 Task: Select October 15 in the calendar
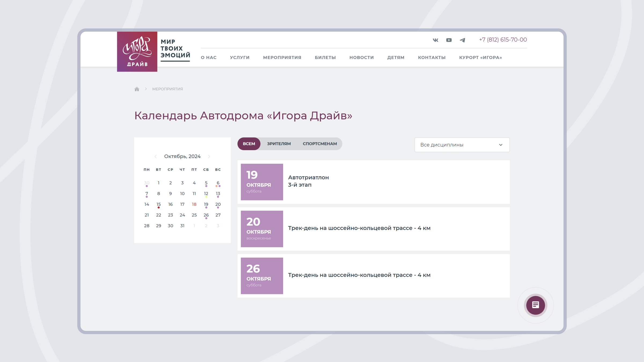point(159,204)
